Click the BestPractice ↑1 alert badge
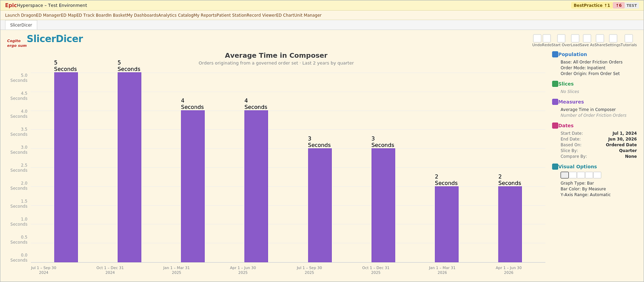 [591, 5]
